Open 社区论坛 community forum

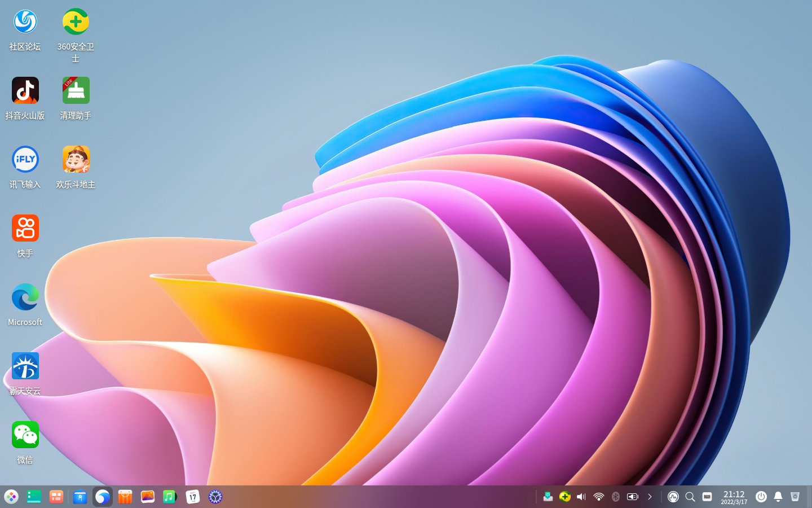click(25, 20)
